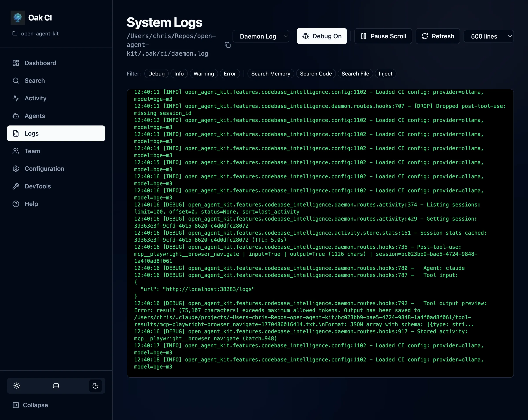Toggle Debug On mode off
Viewport: 528px width, 420px height.
coord(322,36)
